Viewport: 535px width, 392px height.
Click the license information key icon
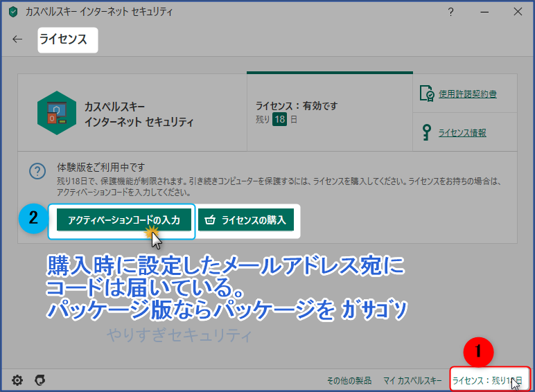pyautogui.click(x=426, y=132)
